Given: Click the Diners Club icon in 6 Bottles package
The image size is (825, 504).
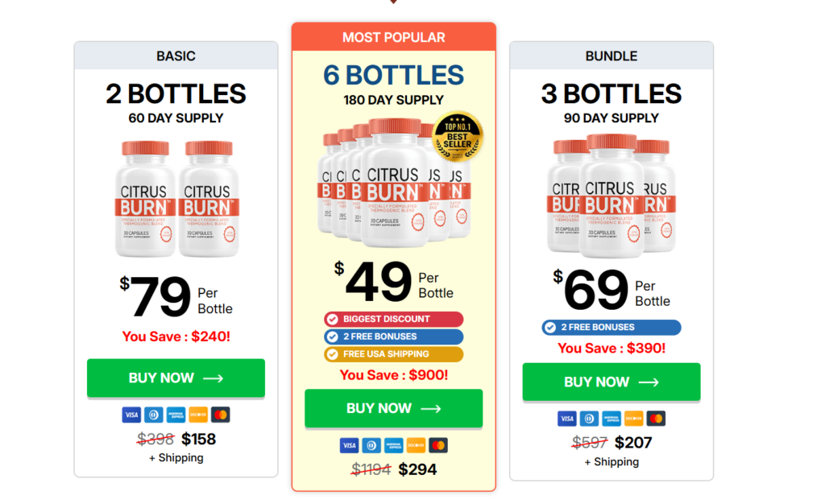Looking at the screenshot, I should 371,445.
